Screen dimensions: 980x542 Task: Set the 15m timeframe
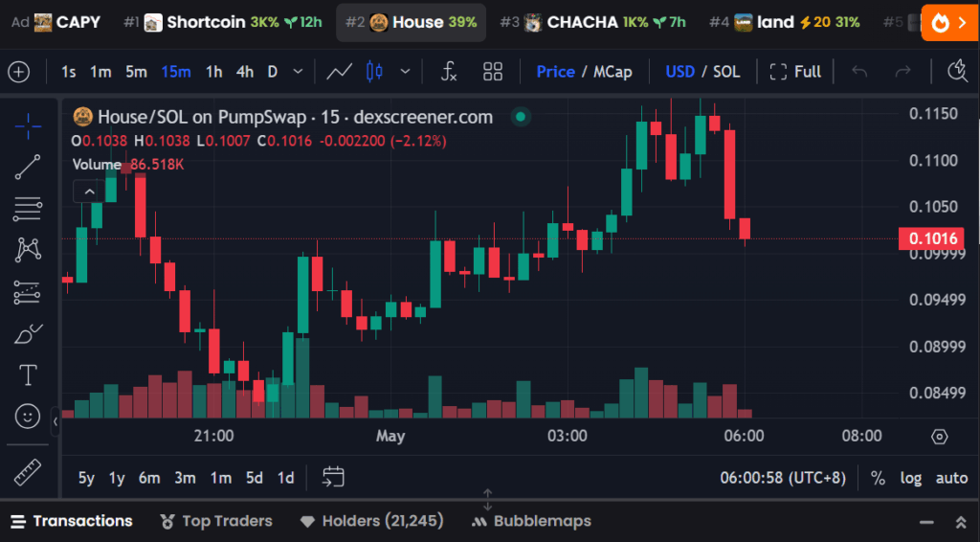tap(176, 72)
